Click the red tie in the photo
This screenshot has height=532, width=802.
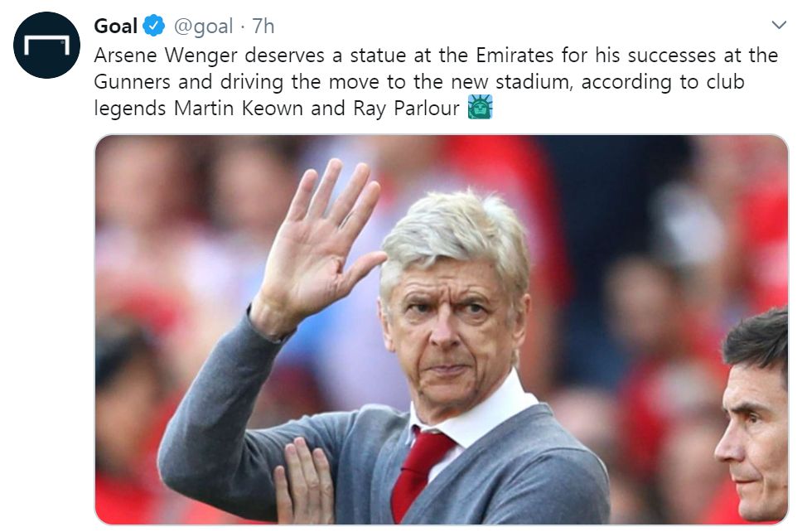(421, 471)
